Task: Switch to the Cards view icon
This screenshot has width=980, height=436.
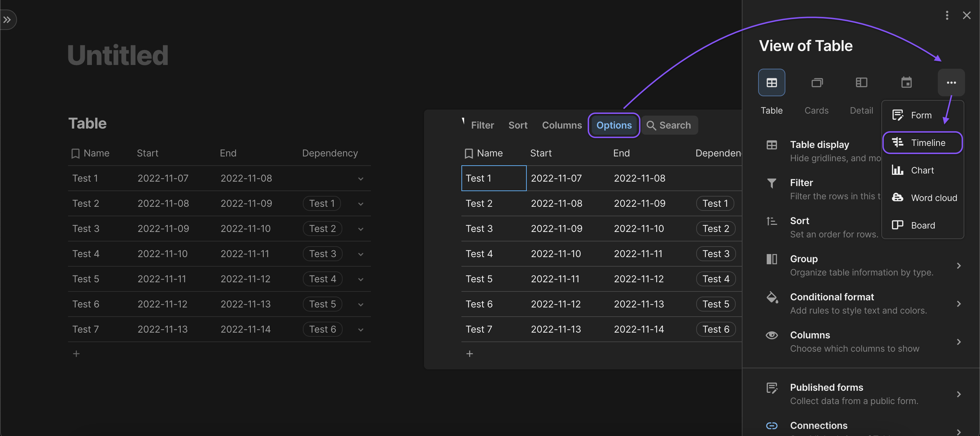Action: click(x=816, y=83)
